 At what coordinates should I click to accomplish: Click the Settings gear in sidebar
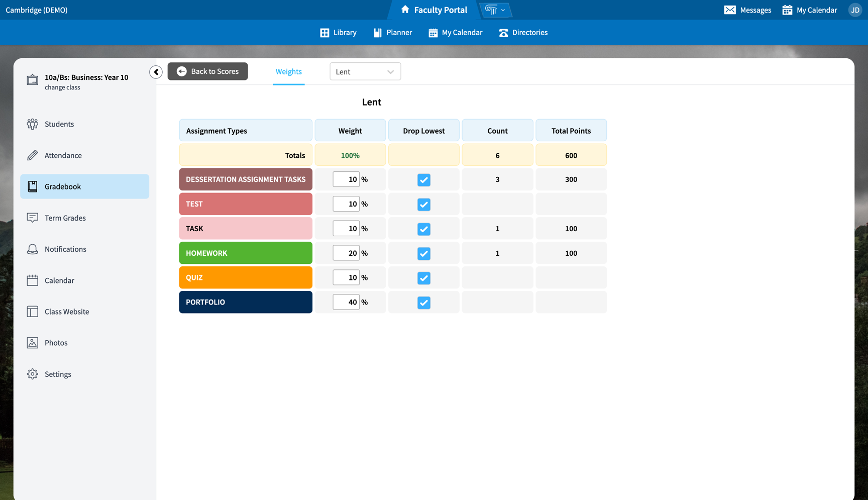coord(32,374)
